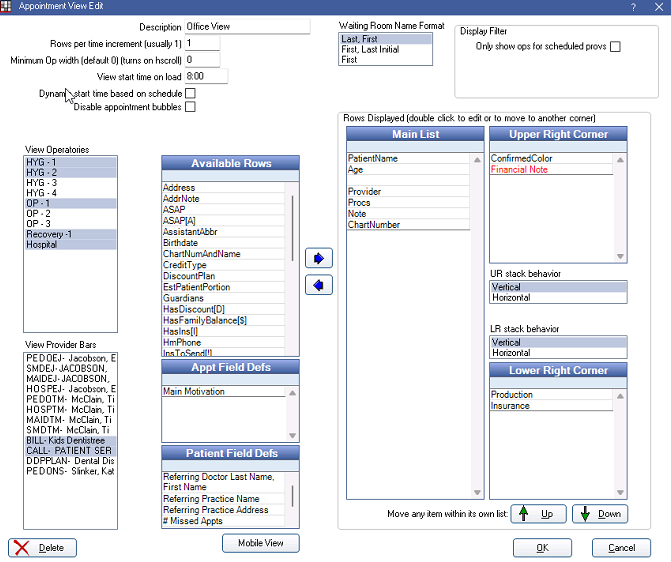The height and width of the screenshot is (562, 671).
Task: Choose Horizontal for UR stack behavior
Action: coord(557,298)
